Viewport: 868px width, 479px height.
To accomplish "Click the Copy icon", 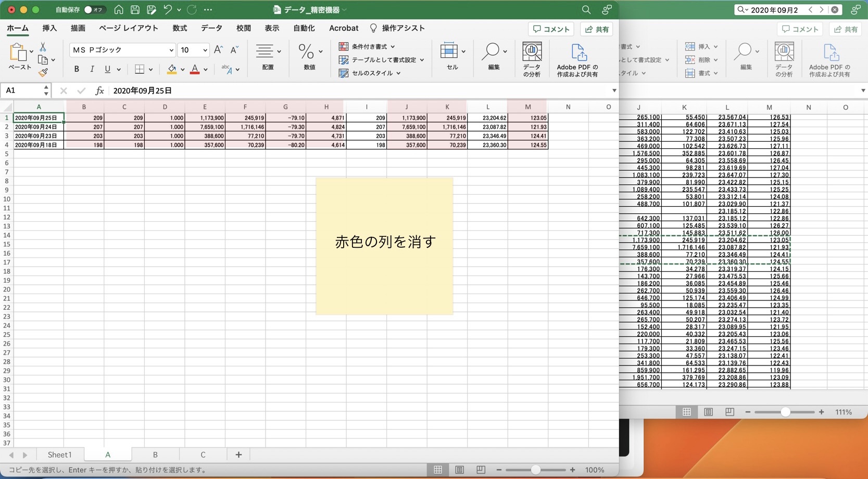I will pos(43,60).
